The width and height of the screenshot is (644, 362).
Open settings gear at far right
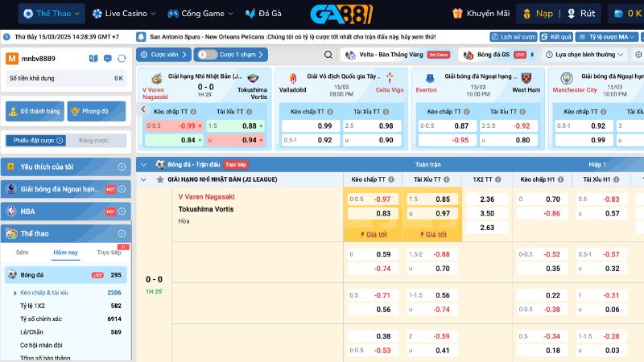[638, 55]
